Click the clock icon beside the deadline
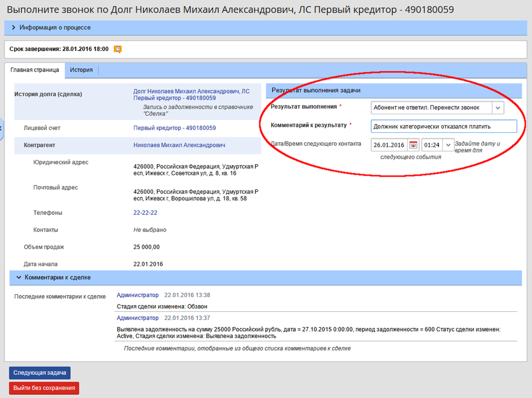532x398 pixels. 118,49
